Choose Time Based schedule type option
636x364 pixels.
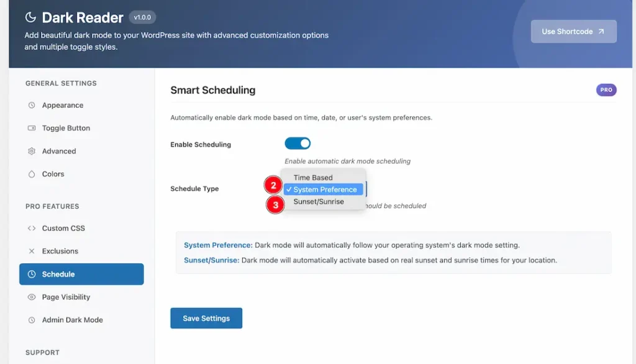click(313, 177)
